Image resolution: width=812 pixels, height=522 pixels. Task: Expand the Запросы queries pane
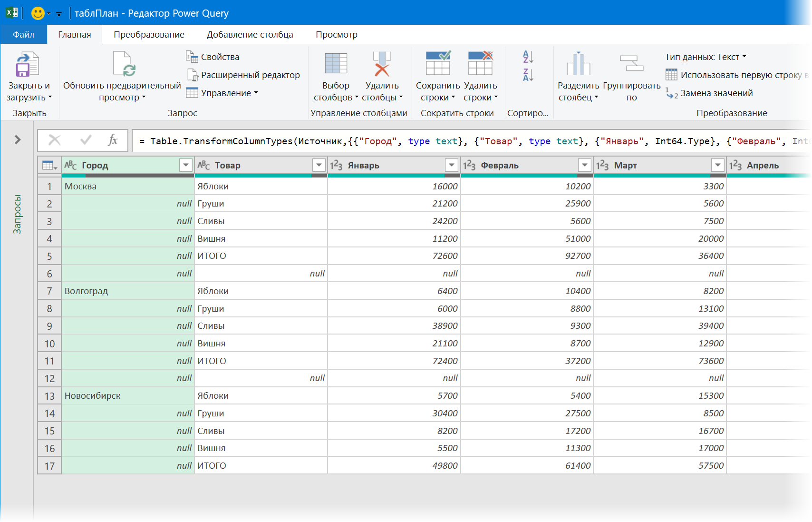pos(18,139)
